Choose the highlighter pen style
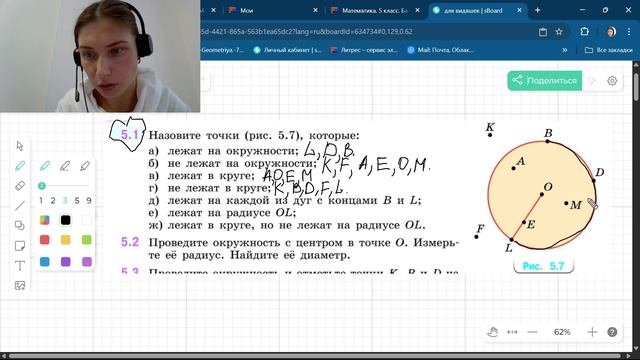The image size is (640, 360). [85, 166]
